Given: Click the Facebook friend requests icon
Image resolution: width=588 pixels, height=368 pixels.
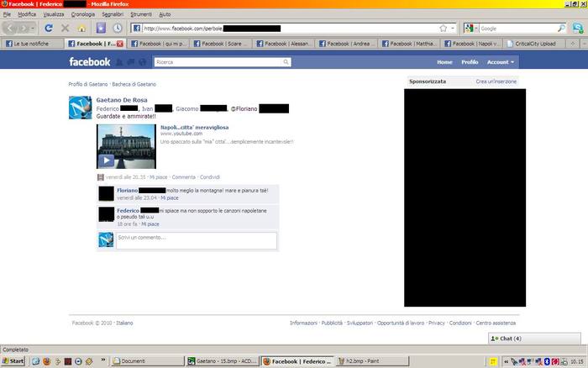Looking at the screenshot, I should point(119,62).
